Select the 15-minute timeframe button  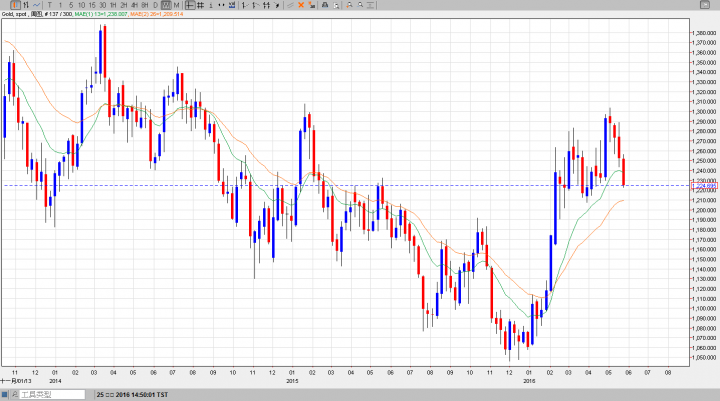point(91,5)
